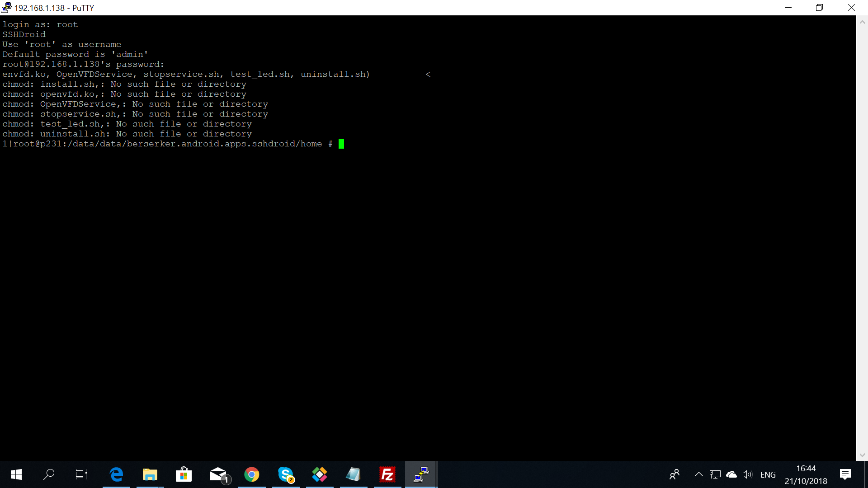The image size is (868, 488).
Task: Open Task View on the taskbar
Action: [x=81, y=474]
